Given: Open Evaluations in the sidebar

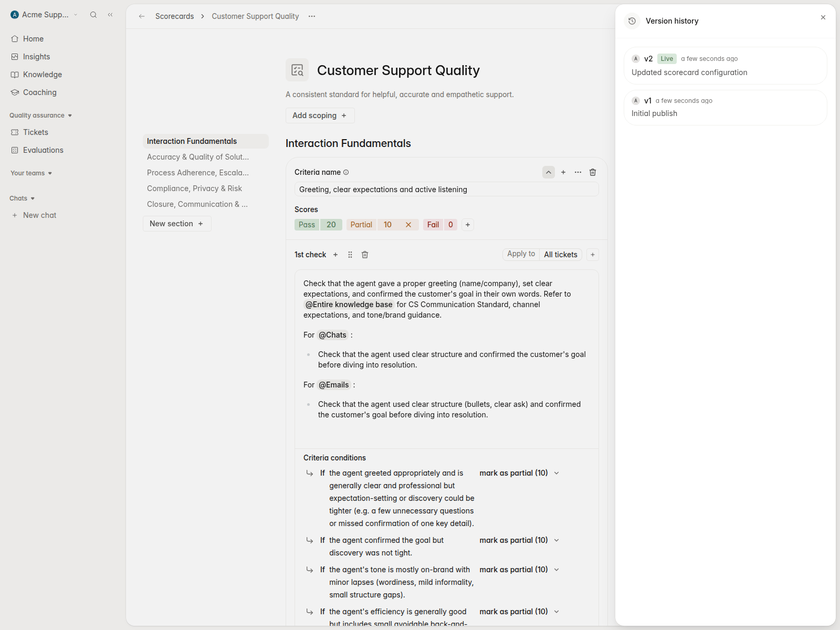Looking at the screenshot, I should 63,150.
